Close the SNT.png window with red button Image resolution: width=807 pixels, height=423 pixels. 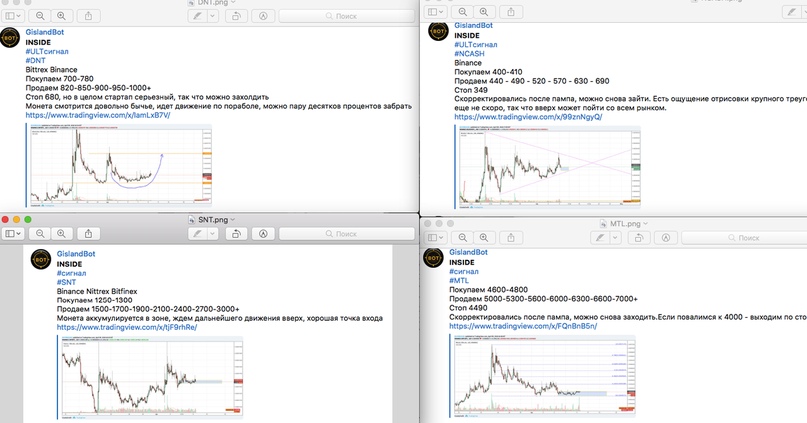point(6,219)
